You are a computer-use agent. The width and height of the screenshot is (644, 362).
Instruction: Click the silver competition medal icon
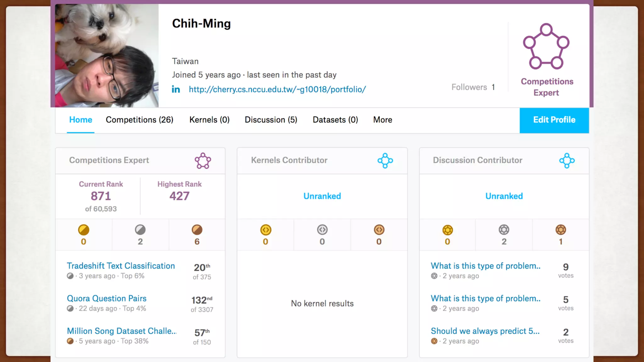click(x=140, y=230)
